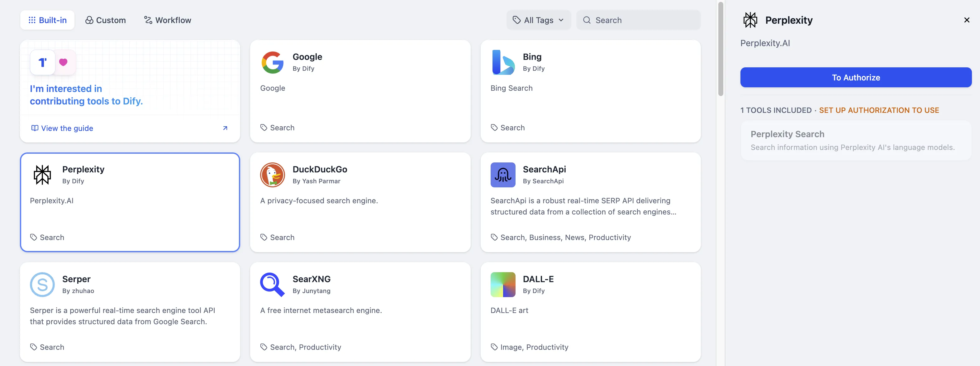Click the Google logo icon

pyautogui.click(x=272, y=62)
